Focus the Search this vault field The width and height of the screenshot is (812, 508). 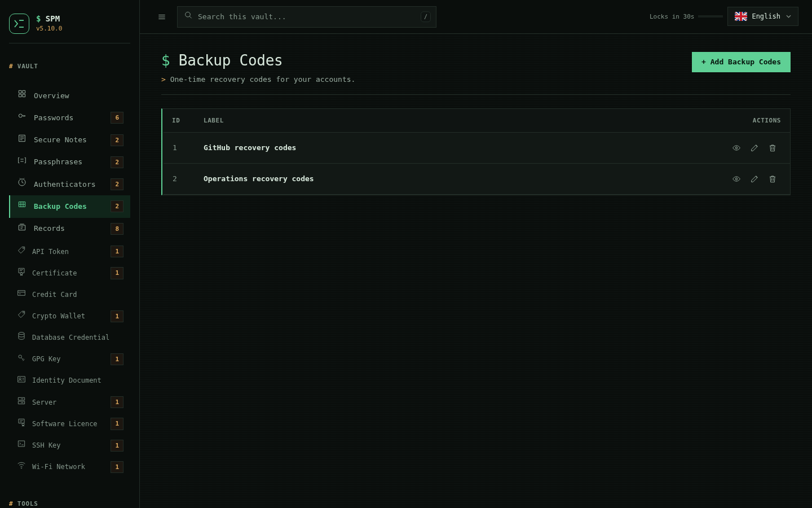click(307, 17)
